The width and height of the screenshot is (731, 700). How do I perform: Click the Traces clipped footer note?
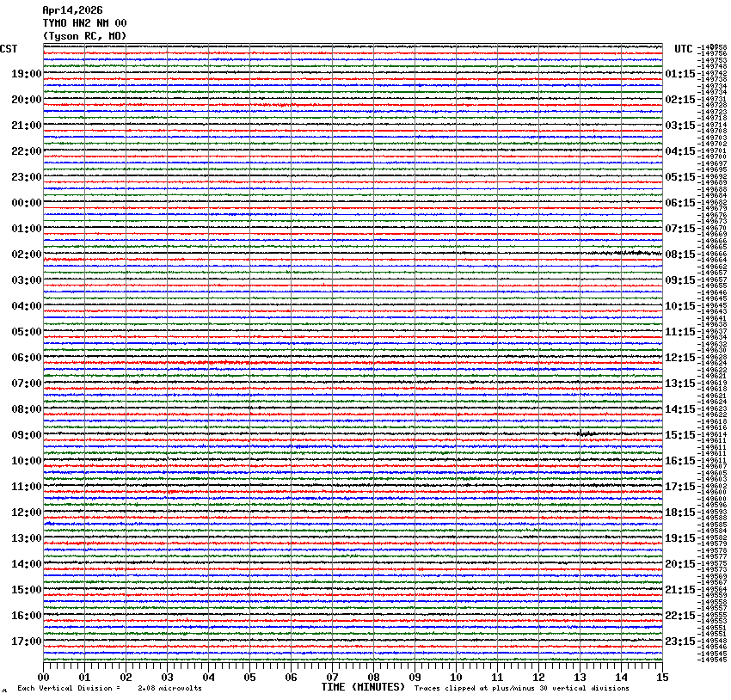pos(521,688)
